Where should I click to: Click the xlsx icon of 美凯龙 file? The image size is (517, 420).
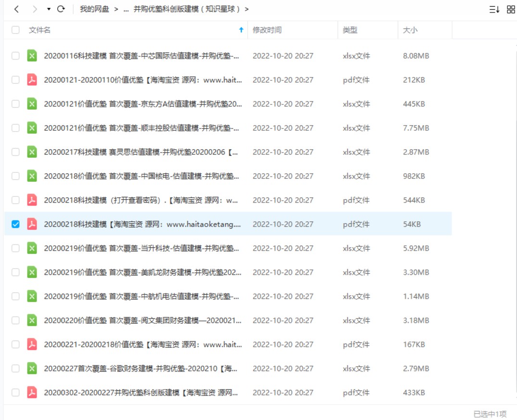pos(32,272)
